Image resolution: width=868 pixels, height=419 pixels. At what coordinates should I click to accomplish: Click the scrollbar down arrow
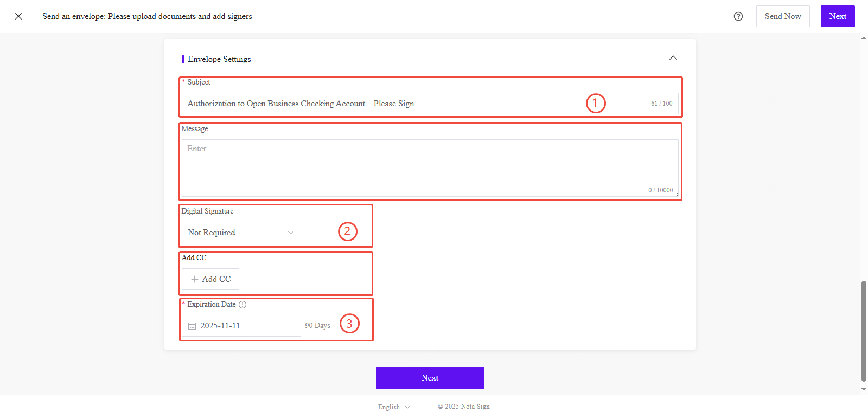click(864, 389)
